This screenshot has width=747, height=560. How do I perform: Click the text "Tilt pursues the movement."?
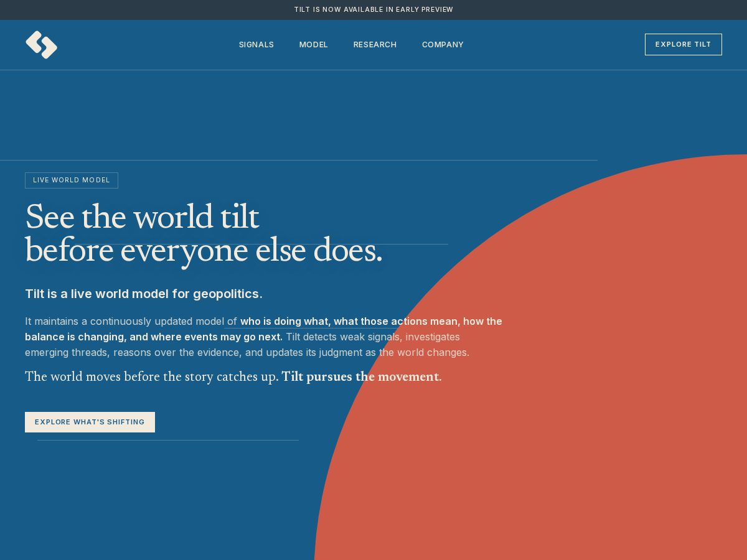(x=362, y=376)
